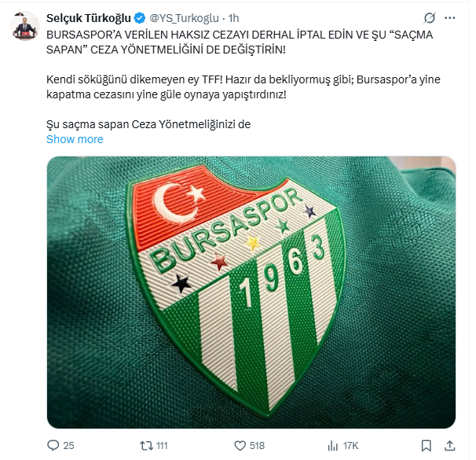476x460 pixels.
Task: Open the @YS_Turkoglu handle link
Action: tap(184, 18)
